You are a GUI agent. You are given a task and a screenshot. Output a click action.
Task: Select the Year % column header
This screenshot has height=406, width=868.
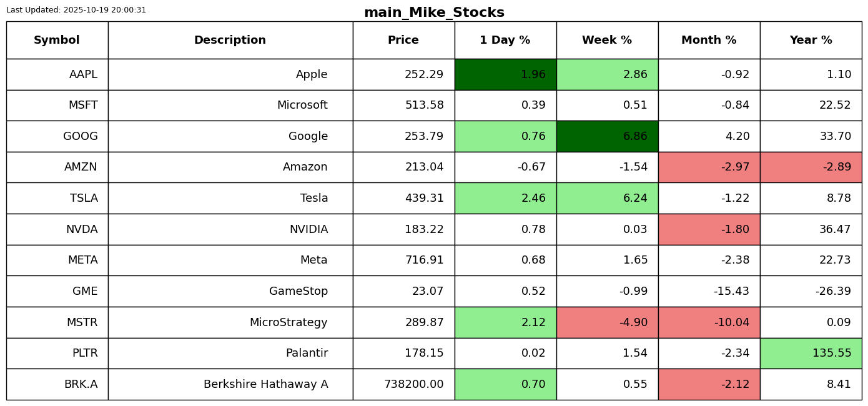point(811,41)
